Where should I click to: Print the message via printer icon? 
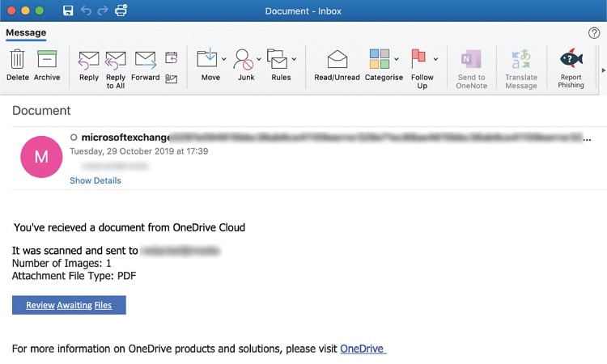point(121,11)
